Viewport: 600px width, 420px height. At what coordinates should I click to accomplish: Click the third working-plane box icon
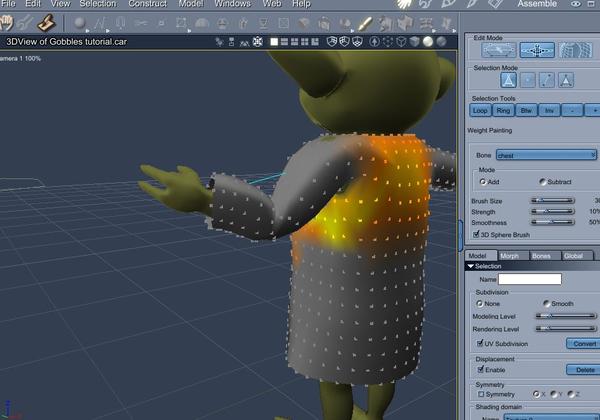(x=357, y=41)
